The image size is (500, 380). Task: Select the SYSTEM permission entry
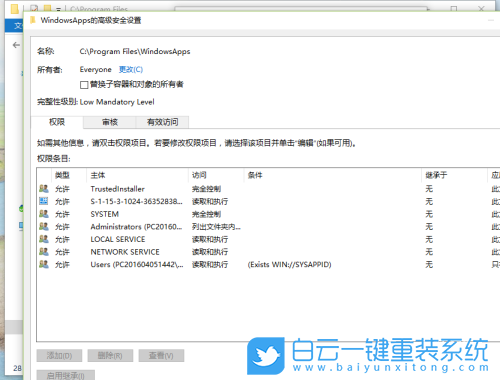pos(268,214)
